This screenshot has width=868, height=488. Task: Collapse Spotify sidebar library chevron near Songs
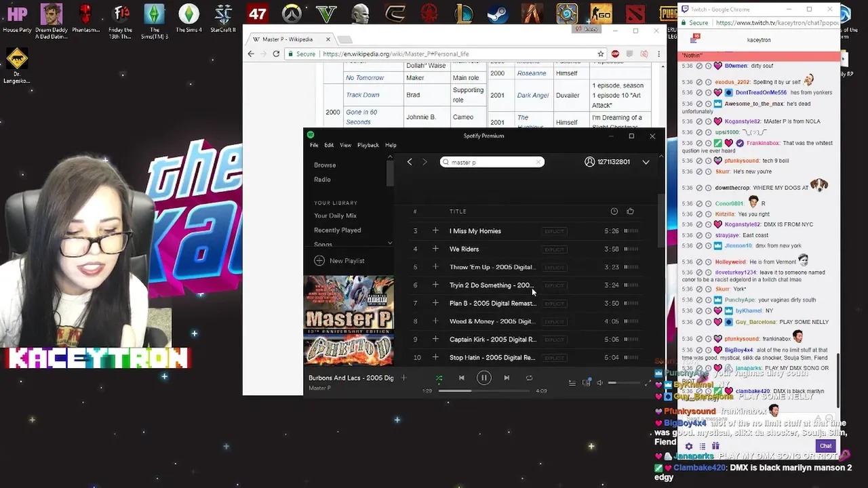click(389, 243)
